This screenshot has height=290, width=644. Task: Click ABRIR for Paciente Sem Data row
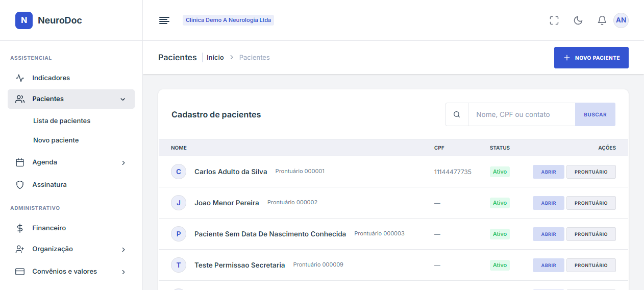[x=549, y=234]
